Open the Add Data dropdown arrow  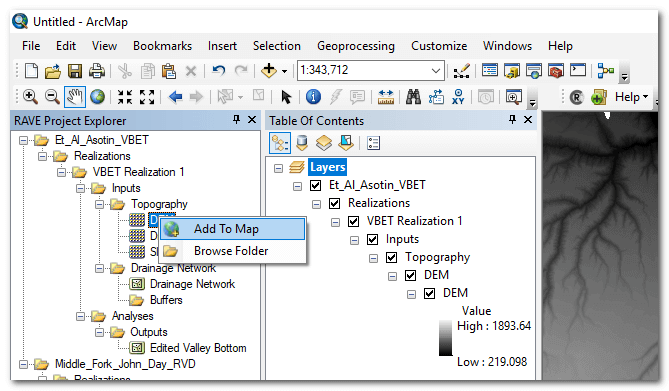(285, 71)
